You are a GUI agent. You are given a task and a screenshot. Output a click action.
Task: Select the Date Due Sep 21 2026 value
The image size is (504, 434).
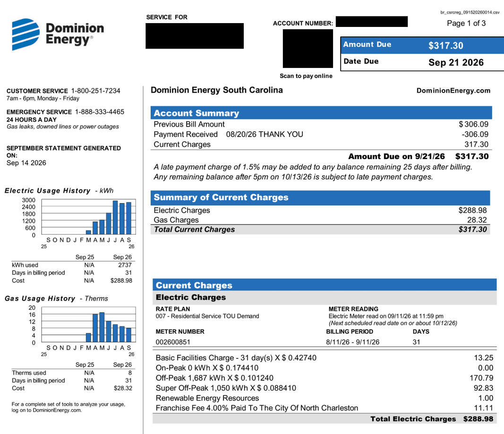click(x=456, y=62)
